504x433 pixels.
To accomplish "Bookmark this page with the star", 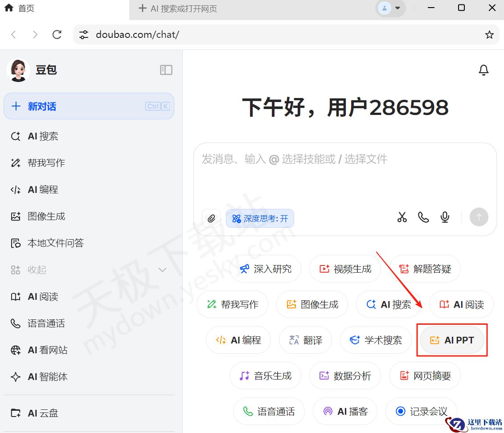I will (x=489, y=35).
